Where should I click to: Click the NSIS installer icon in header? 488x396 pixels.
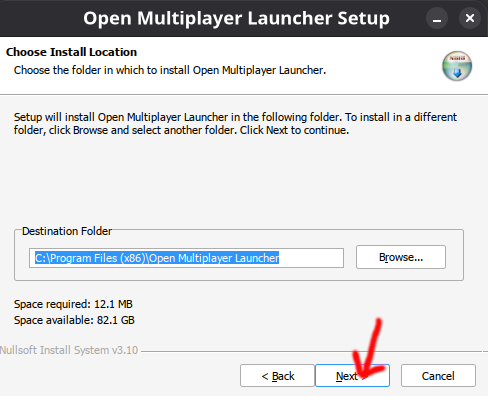click(x=457, y=66)
